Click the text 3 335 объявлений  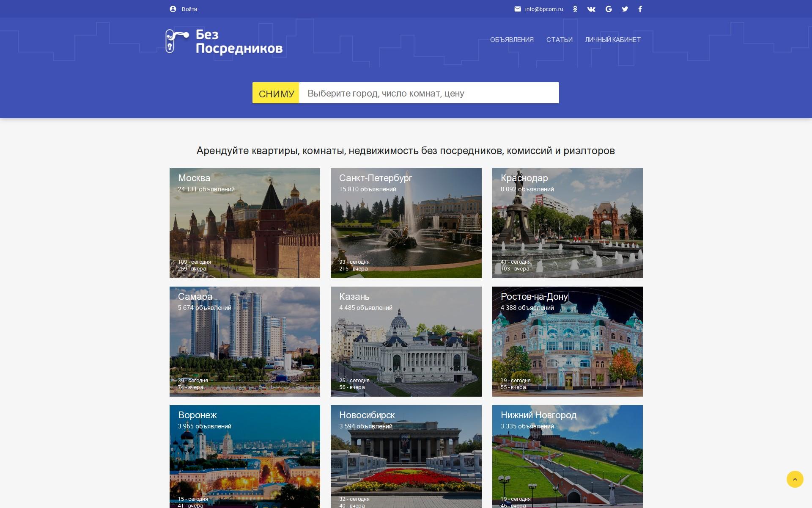pos(527,426)
